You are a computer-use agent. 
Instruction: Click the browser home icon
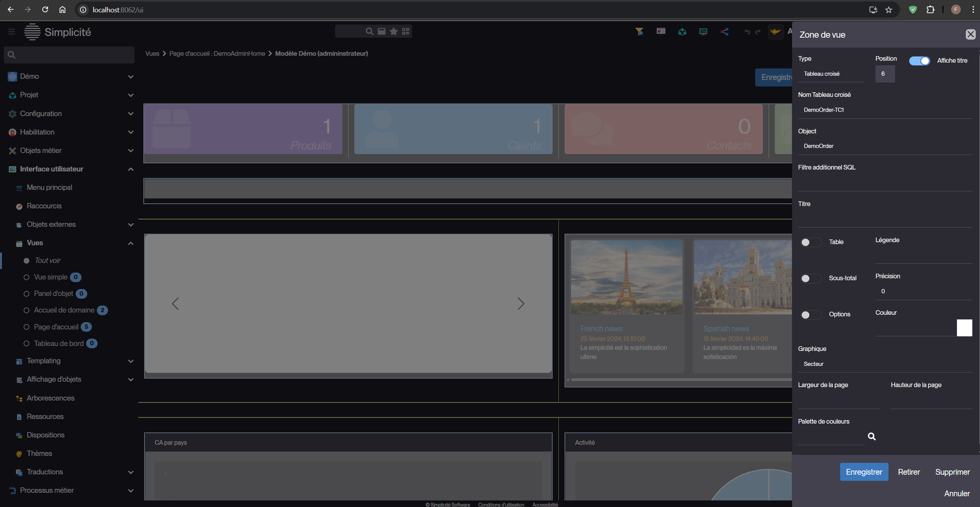pyautogui.click(x=62, y=10)
